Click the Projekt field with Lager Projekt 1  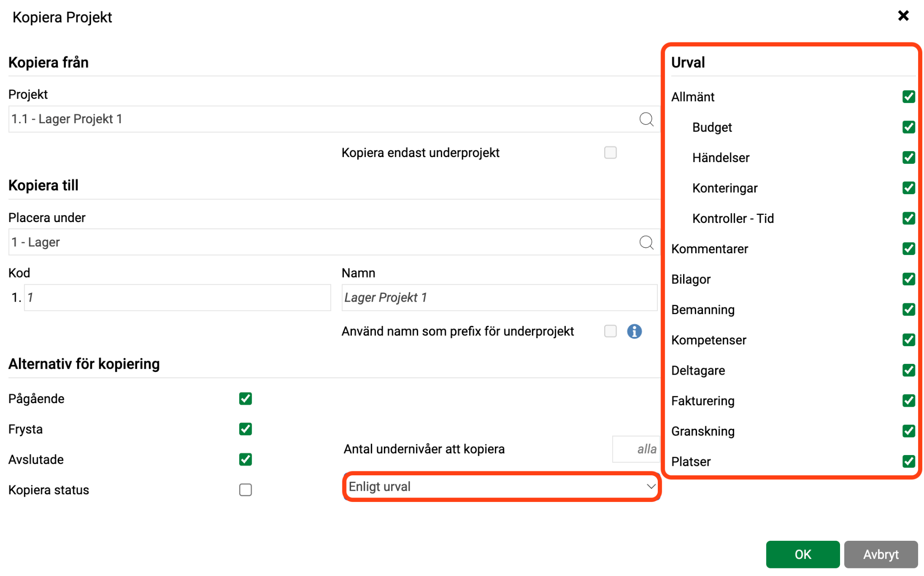point(334,119)
